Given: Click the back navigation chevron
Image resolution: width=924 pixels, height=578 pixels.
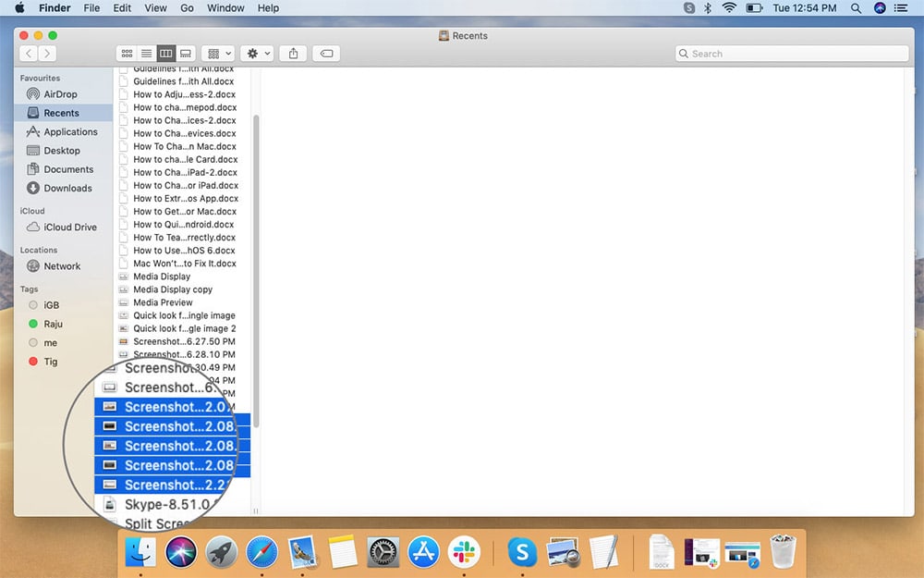Looking at the screenshot, I should click(29, 53).
